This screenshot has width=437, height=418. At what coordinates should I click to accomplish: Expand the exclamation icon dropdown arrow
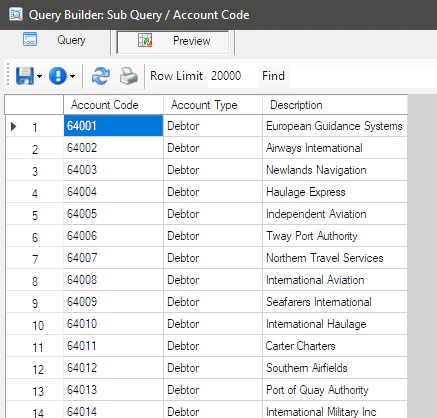pos(72,76)
